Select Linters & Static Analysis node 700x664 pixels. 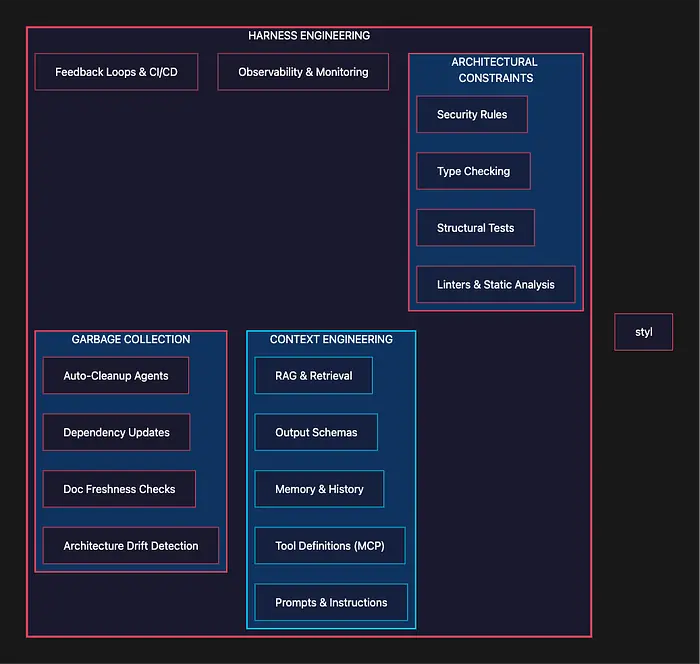point(495,285)
